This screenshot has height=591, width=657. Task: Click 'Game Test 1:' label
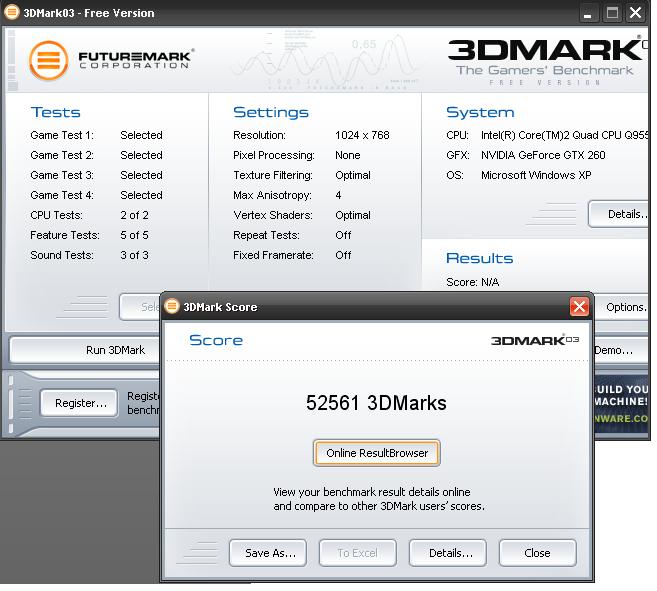click(62, 135)
